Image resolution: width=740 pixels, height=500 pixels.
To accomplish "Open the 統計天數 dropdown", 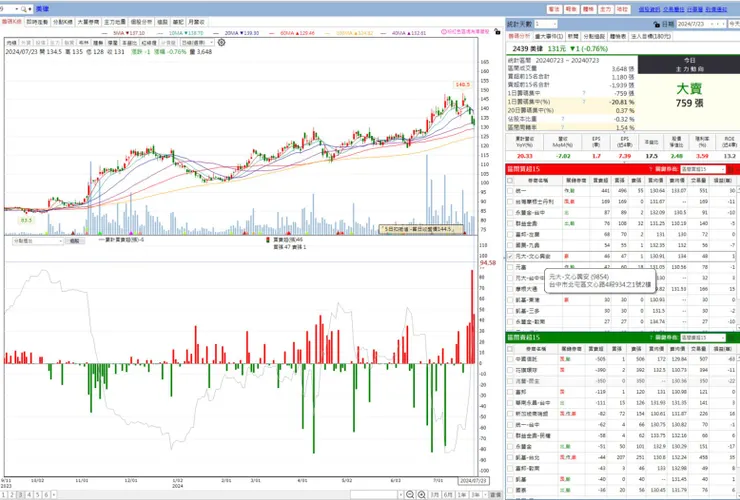I will [x=546, y=24].
